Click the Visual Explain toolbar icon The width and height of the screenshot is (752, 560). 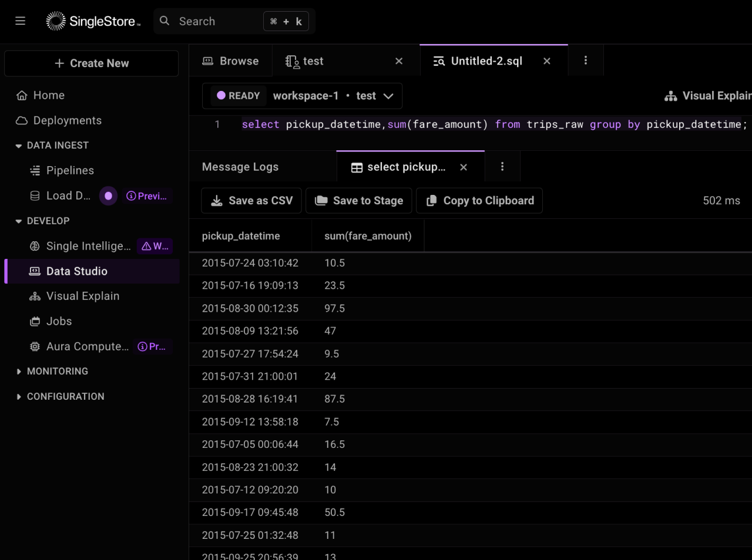(670, 96)
